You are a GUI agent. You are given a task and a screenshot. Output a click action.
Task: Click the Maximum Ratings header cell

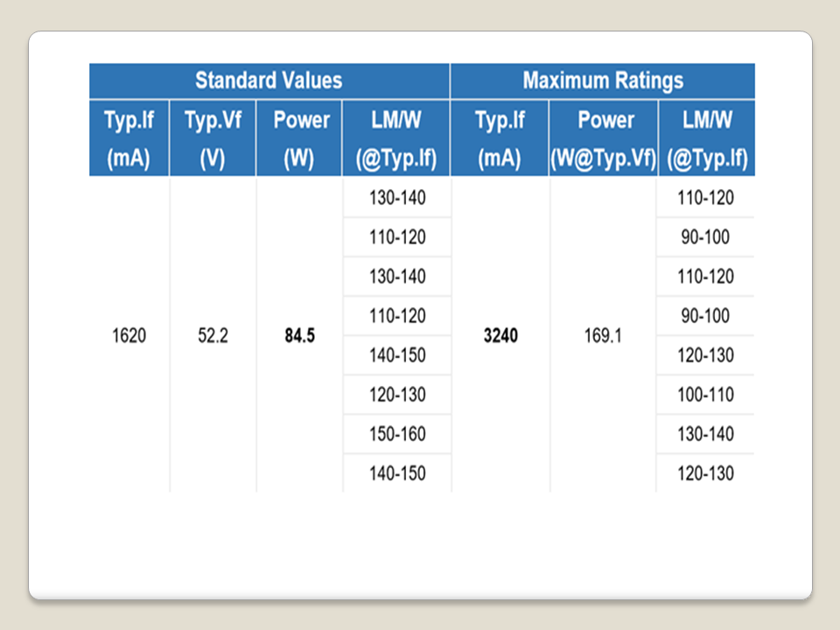tap(602, 80)
